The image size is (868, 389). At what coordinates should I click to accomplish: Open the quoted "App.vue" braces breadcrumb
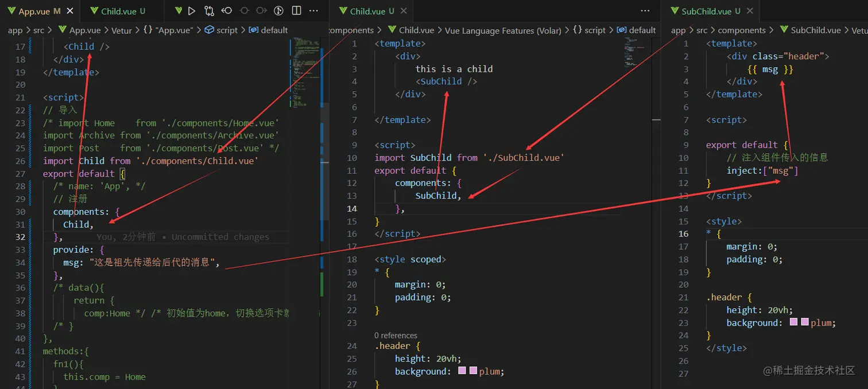tap(168, 30)
